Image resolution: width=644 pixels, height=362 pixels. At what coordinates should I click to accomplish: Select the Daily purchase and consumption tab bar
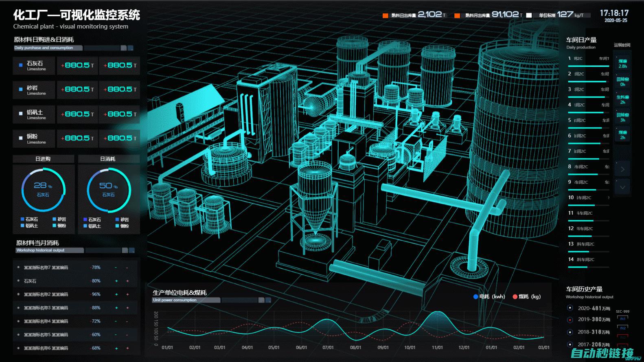(x=48, y=48)
